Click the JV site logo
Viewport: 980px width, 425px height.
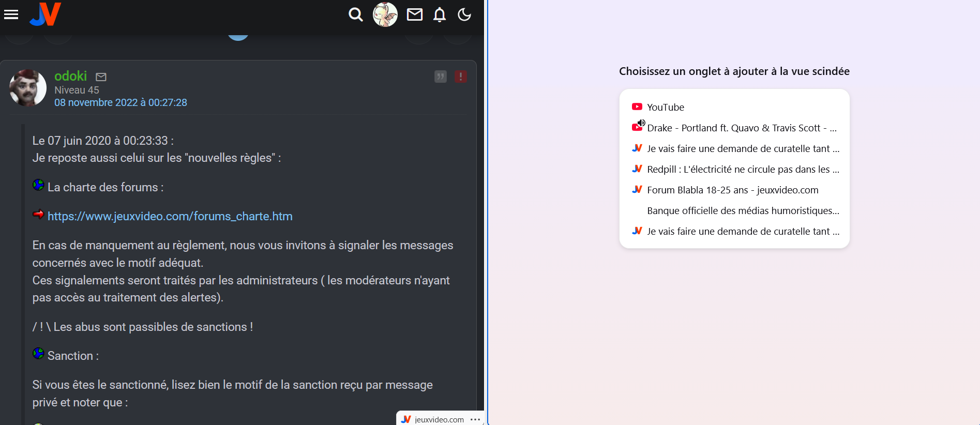click(x=46, y=14)
